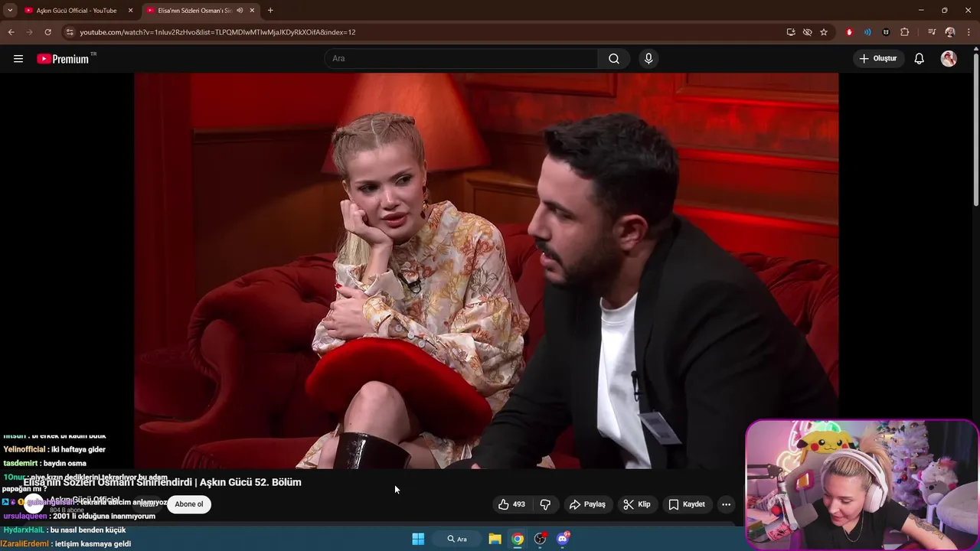Click install app icon in address bar
The width and height of the screenshot is (980, 551).
tap(791, 32)
